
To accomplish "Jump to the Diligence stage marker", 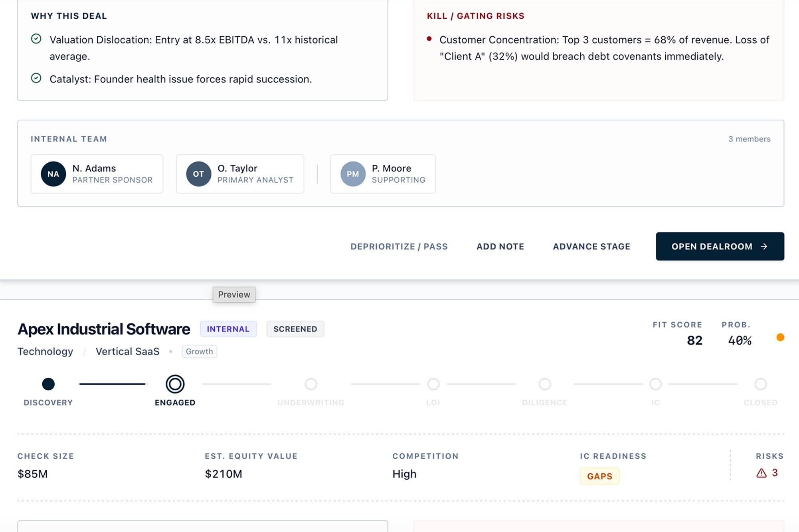I will [x=544, y=384].
